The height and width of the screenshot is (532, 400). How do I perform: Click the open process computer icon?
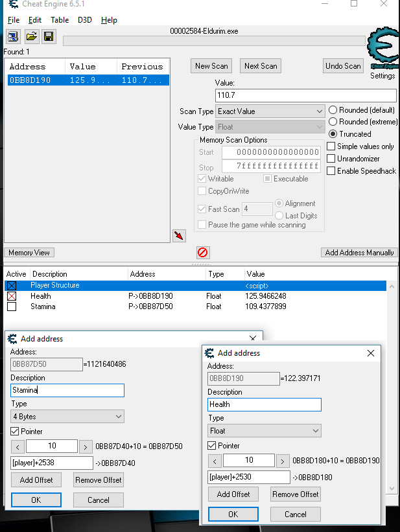coord(13,36)
